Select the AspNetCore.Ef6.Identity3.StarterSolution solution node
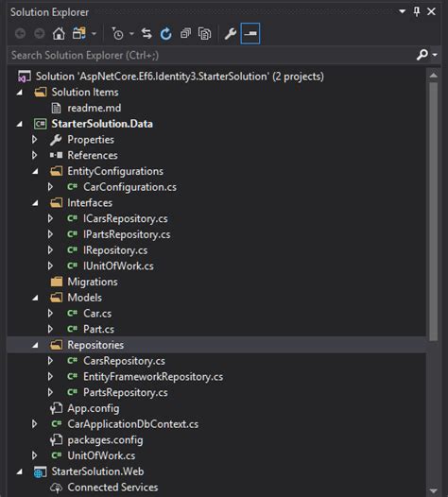 (180, 77)
